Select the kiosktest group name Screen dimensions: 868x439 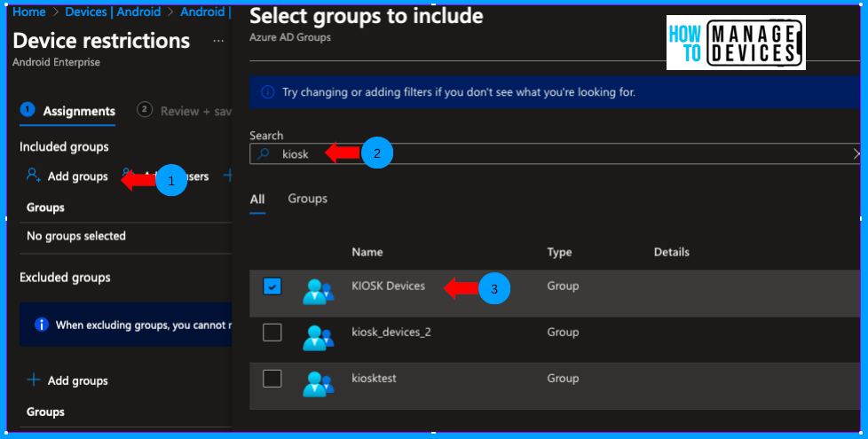click(x=375, y=378)
